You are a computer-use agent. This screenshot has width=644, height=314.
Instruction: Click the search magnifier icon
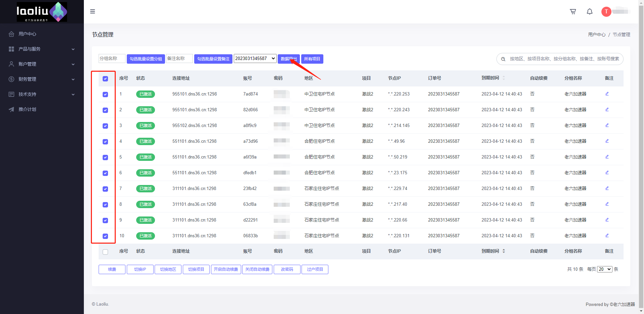point(503,59)
